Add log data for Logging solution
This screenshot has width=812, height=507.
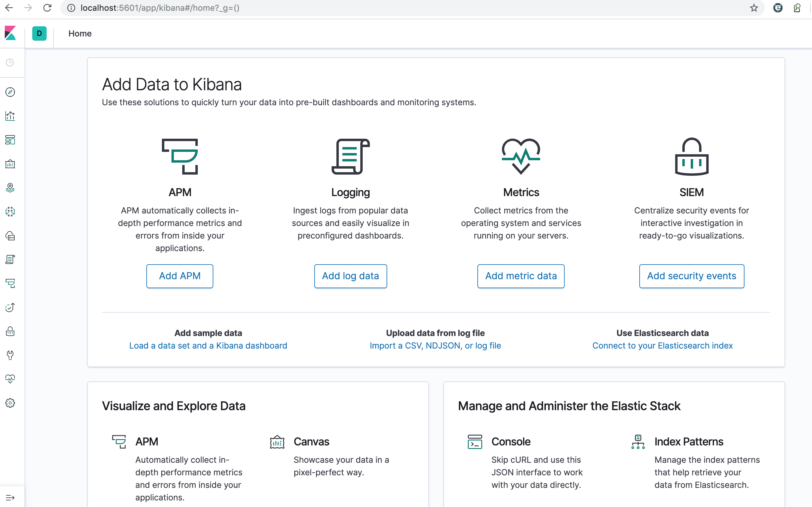point(350,276)
